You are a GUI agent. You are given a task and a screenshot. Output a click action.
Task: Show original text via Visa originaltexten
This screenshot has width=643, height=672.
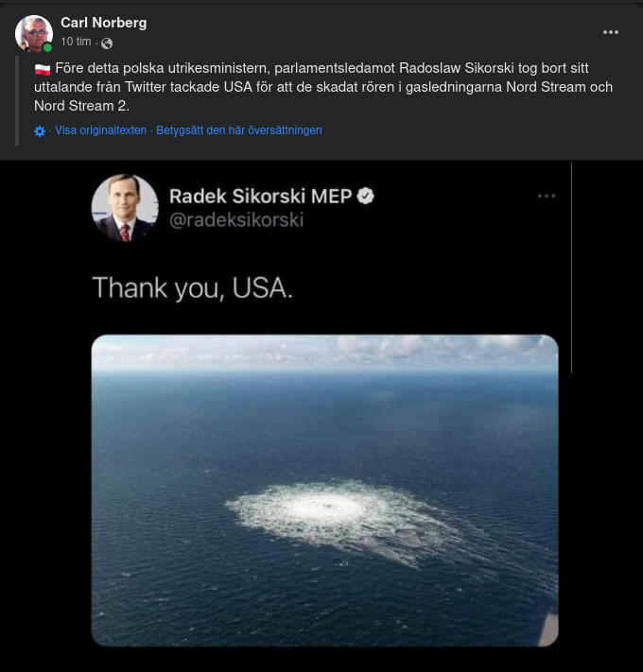[100, 130]
